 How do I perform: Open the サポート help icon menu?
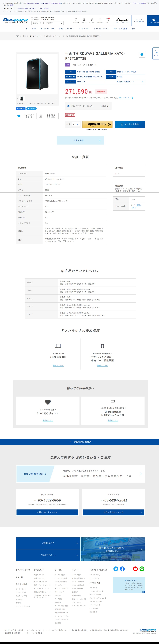click(x=76, y=21)
